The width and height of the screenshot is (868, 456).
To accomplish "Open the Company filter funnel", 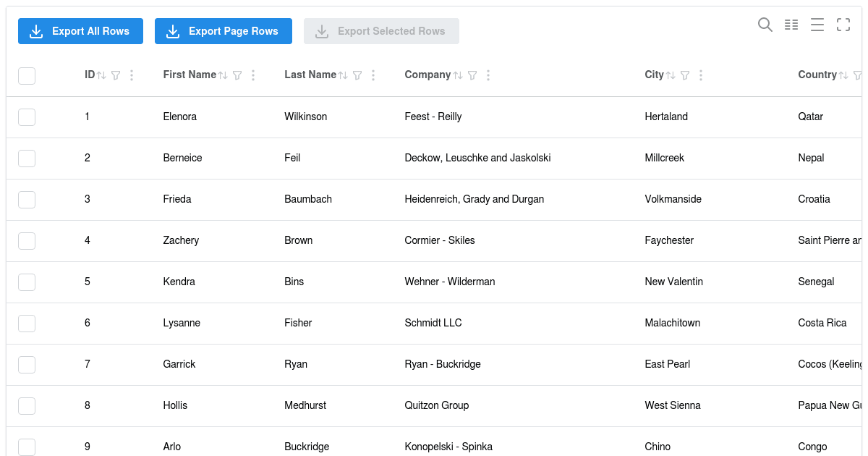I will pos(472,75).
